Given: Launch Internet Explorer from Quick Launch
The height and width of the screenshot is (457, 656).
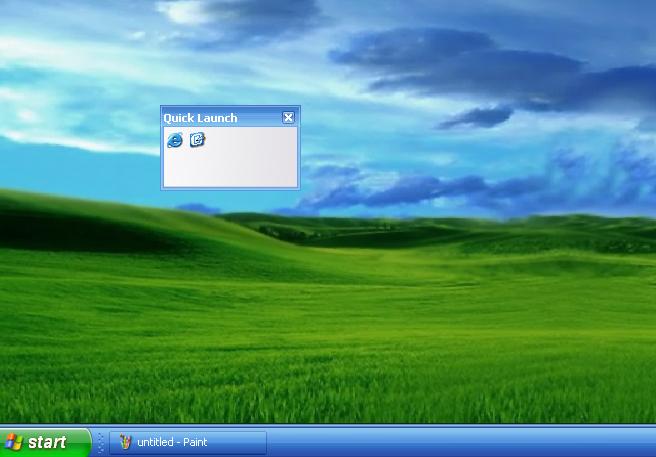Looking at the screenshot, I should point(174,140).
